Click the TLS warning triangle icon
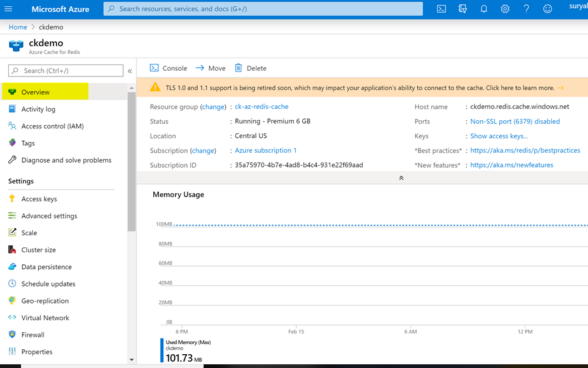This screenshot has width=588, height=368. 155,88
